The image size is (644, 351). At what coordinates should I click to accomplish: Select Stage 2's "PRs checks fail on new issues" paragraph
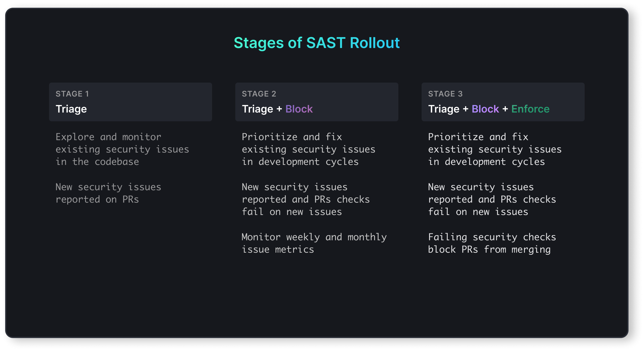[x=306, y=200]
